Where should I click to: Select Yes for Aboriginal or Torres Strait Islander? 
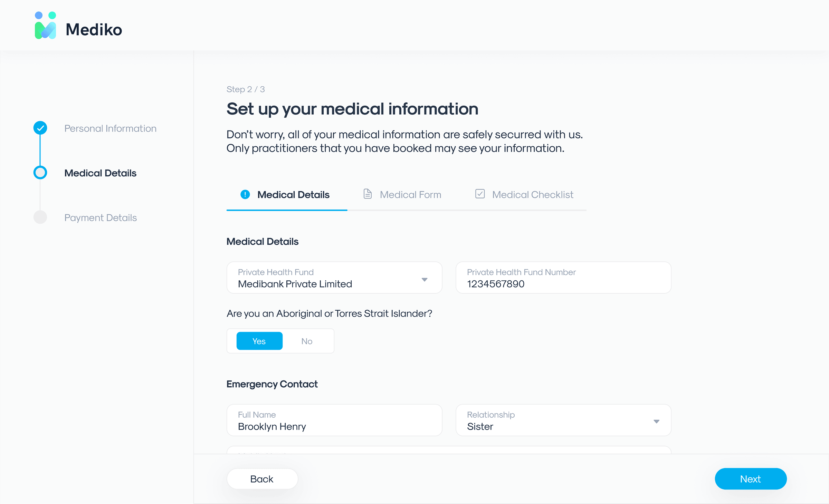[259, 341]
